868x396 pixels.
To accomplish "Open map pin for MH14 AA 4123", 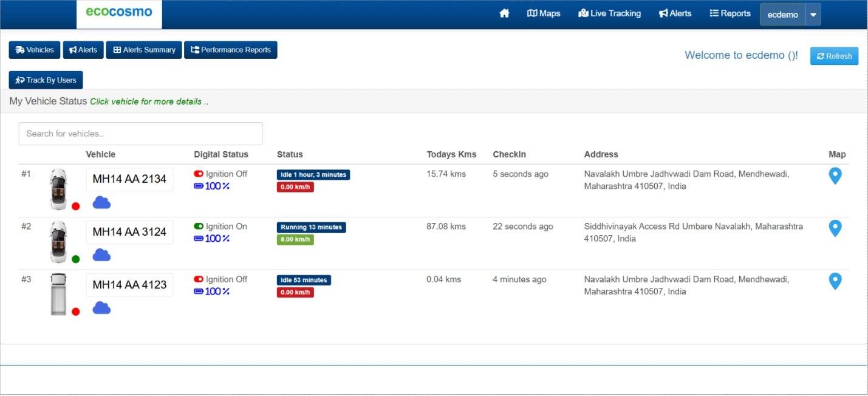I will (836, 281).
